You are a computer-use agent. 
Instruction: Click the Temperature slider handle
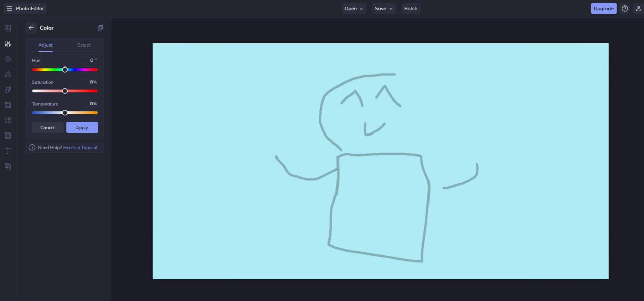pyautogui.click(x=65, y=113)
